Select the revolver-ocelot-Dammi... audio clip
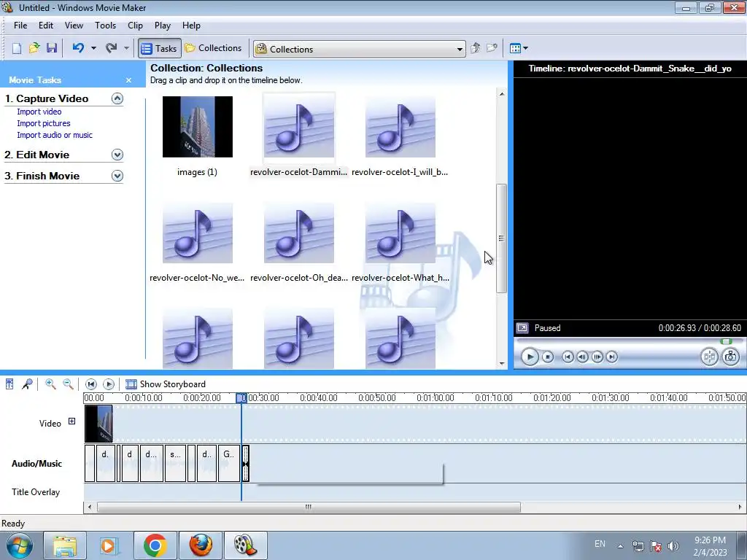The image size is (747, 560). click(299, 127)
